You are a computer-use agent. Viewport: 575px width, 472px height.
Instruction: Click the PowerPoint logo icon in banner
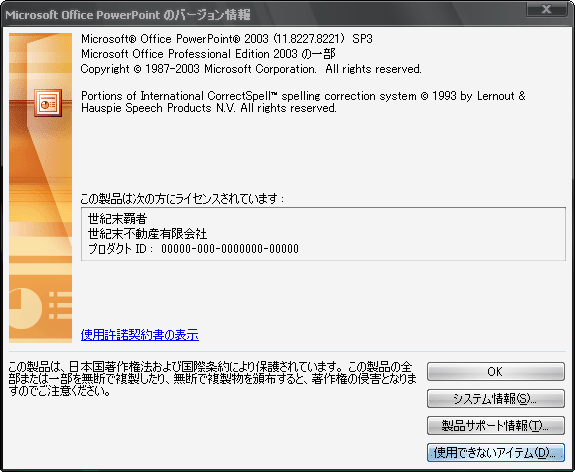pyautogui.click(x=48, y=103)
